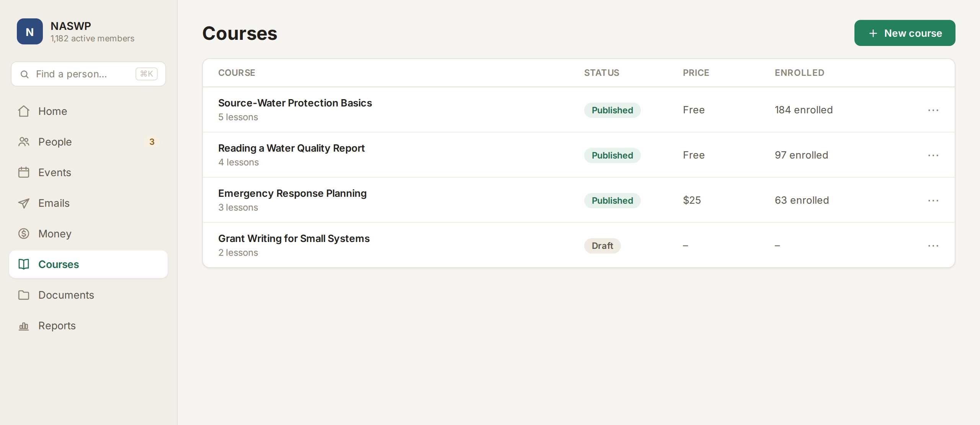Click the Reports bar-chart icon

[24, 325]
